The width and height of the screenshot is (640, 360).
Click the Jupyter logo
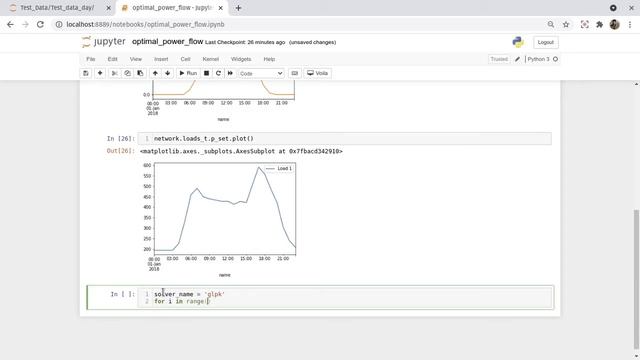click(x=104, y=42)
